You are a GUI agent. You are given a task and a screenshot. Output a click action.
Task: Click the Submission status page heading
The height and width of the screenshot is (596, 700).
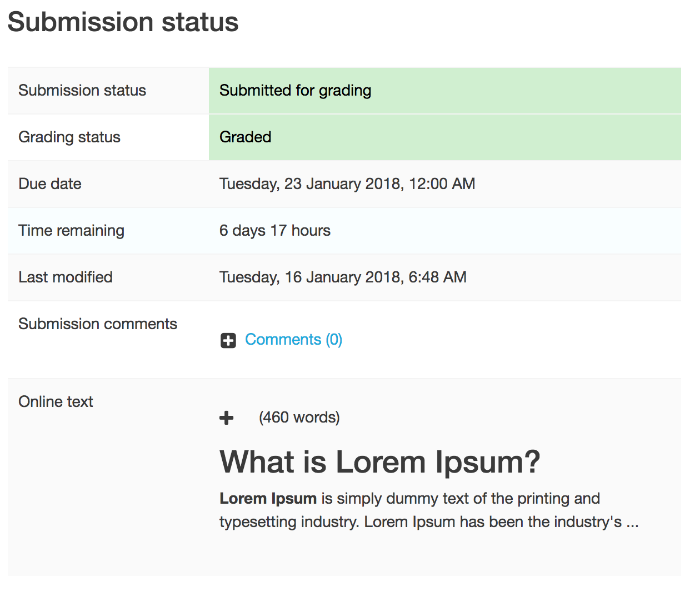123,22
